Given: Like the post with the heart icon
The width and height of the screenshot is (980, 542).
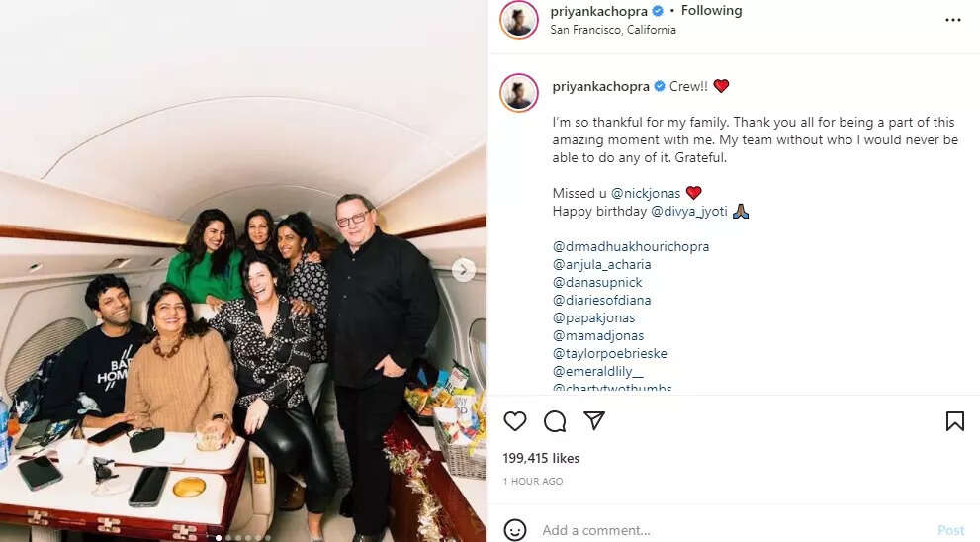Looking at the screenshot, I should 515,421.
